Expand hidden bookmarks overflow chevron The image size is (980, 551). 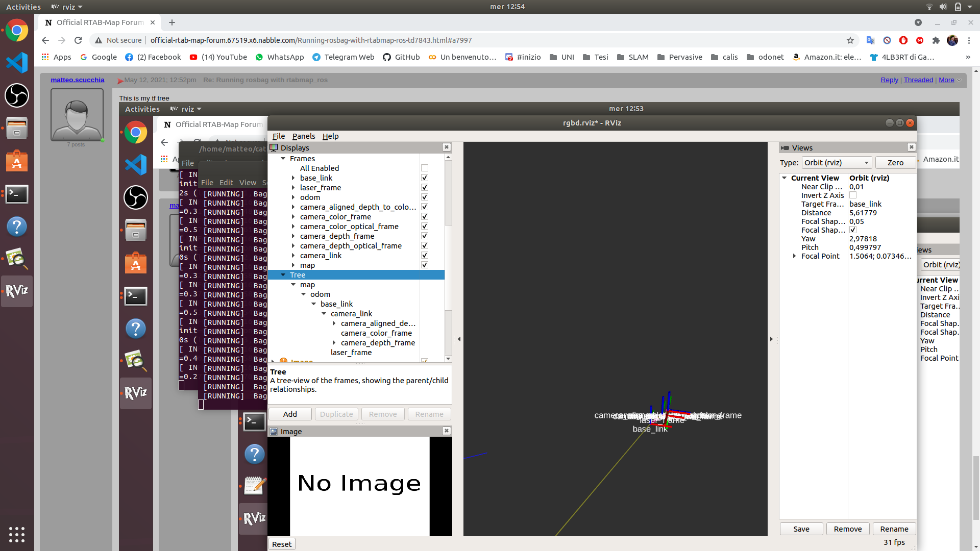coord(968,57)
